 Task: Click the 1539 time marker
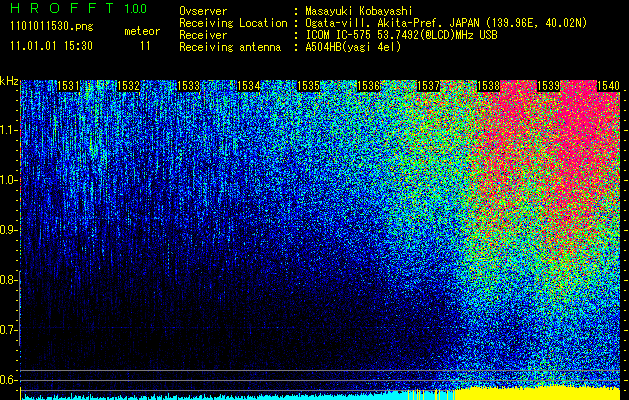(548, 86)
